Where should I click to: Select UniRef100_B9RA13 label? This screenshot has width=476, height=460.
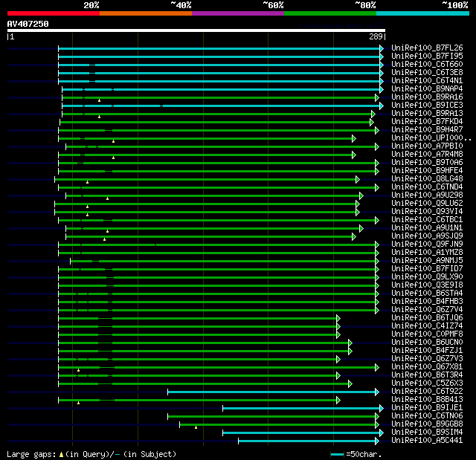pos(427,114)
